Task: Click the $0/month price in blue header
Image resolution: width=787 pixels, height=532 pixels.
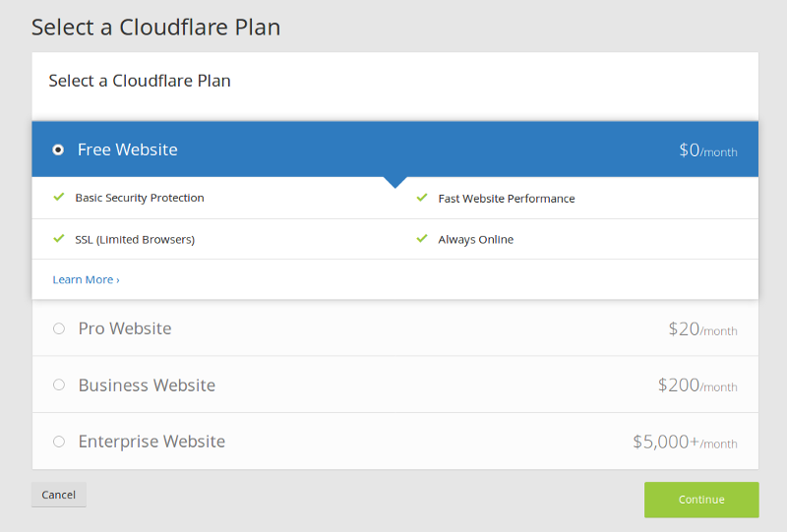Action: click(708, 150)
